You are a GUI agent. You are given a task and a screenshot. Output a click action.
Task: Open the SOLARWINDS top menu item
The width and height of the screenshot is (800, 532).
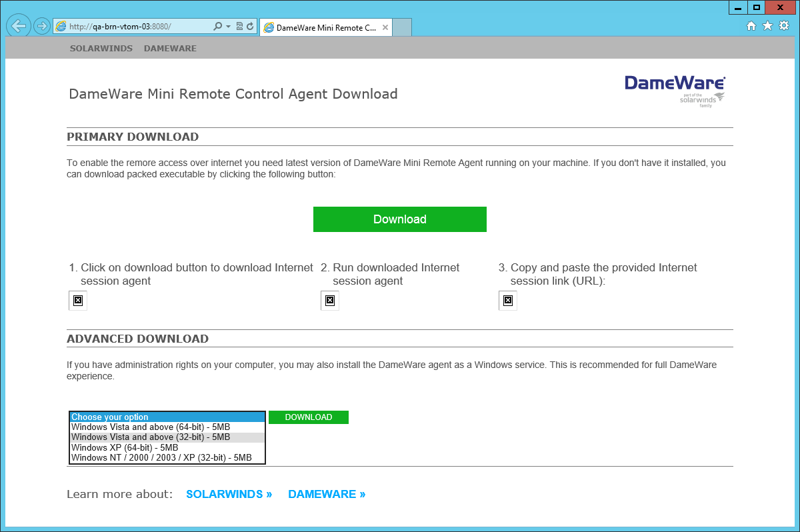[x=101, y=49]
